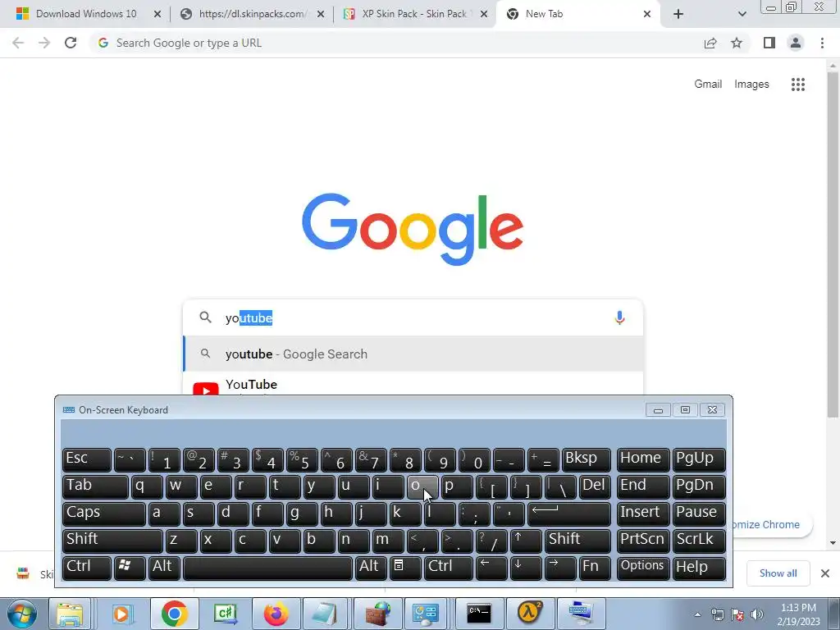Click the PrtScn key
Screen dimensions: 840x630
point(643,540)
